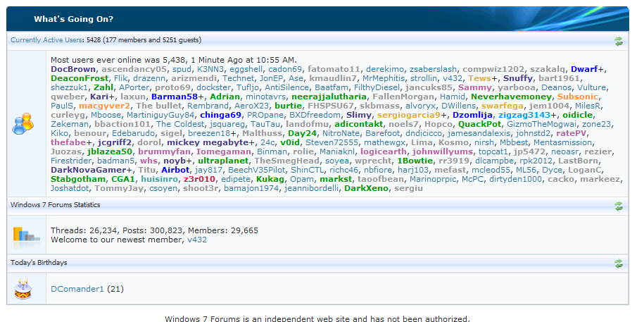Screen dimensions: 644x322
Task: View ascendancy05's profile
Action: pos(134,69)
